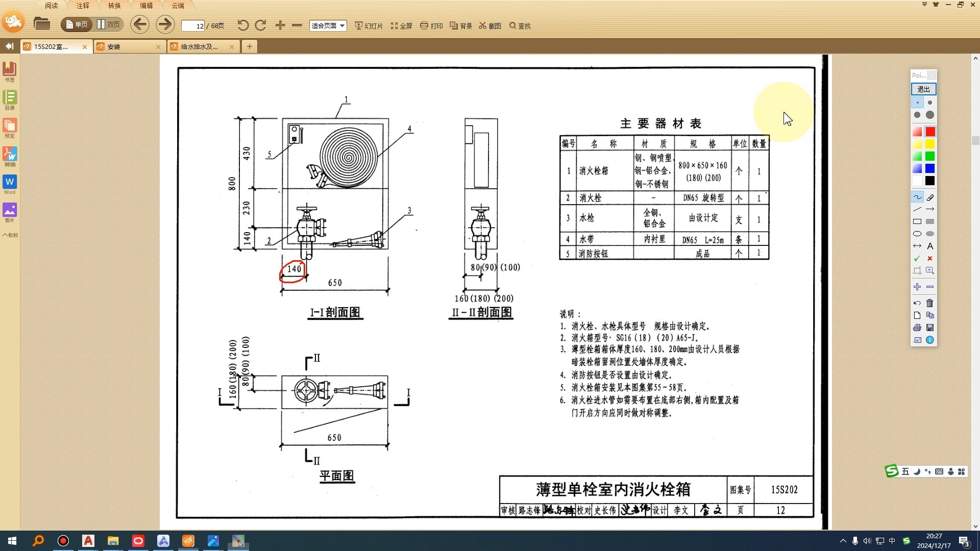Click the Word conversion icon in the sidebar

tap(10, 185)
